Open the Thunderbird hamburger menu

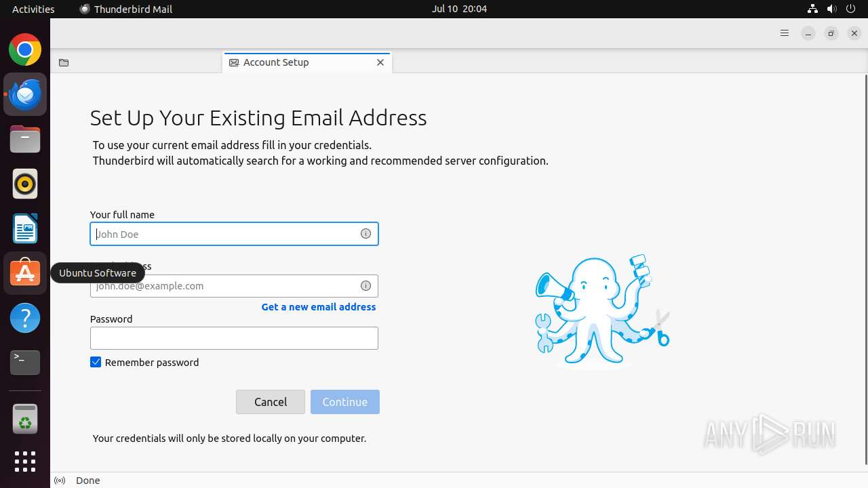coord(785,33)
